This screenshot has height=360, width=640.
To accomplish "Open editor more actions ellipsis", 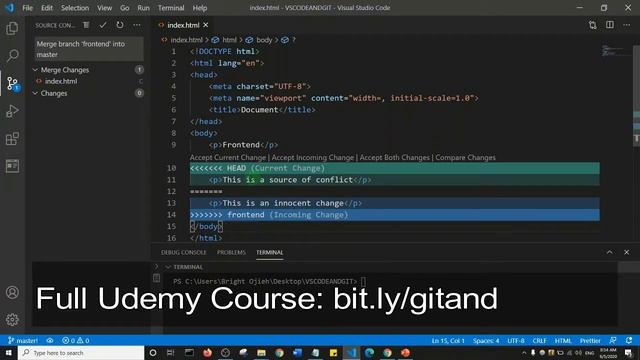I will pos(627,25).
